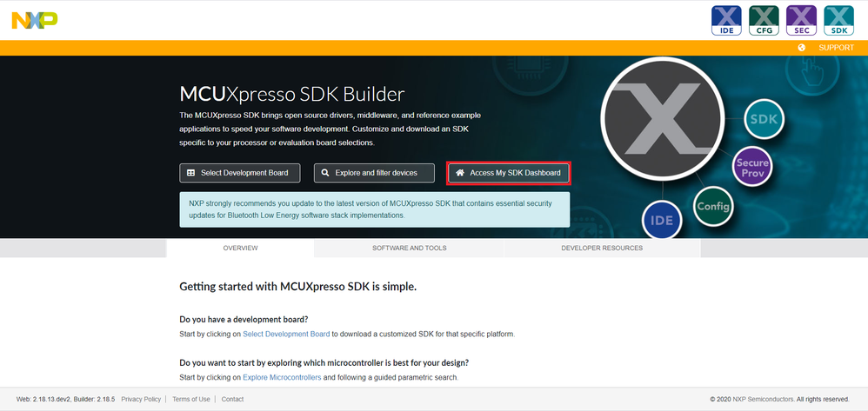The width and height of the screenshot is (868, 411).
Task: Click Web version text in footer
Action: coord(65,399)
